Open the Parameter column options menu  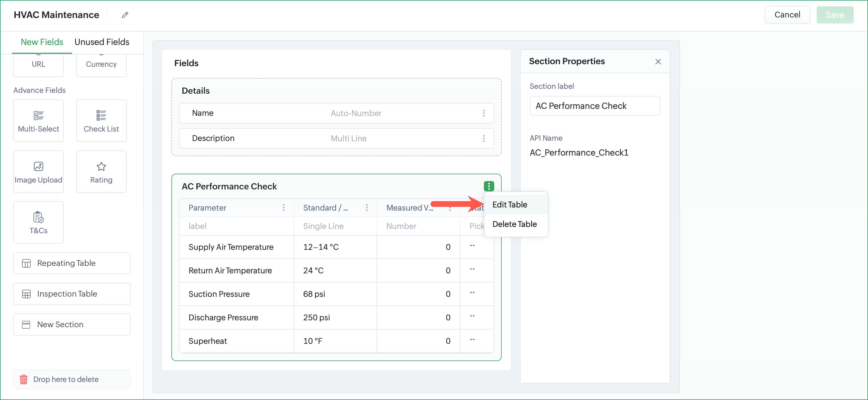(284, 208)
